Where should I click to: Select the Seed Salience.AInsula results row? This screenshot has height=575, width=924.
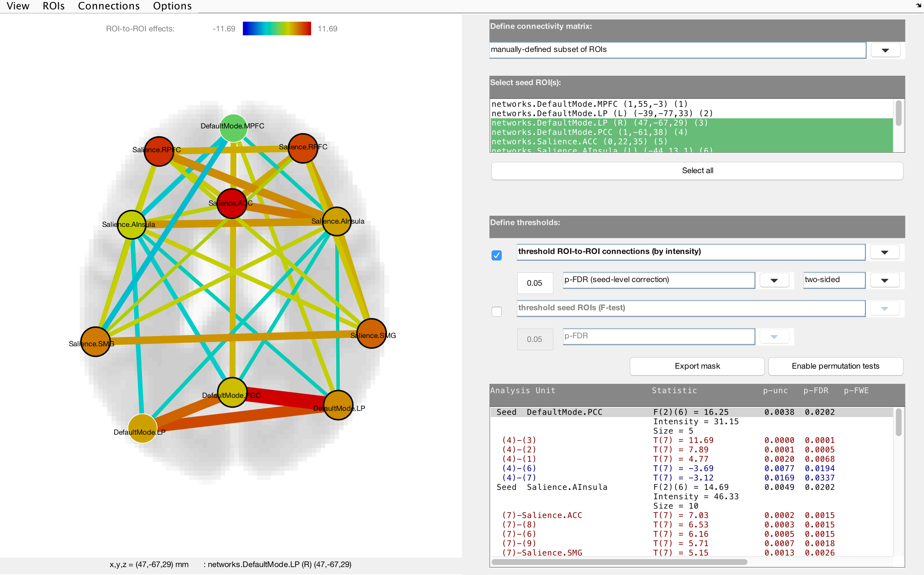[566, 487]
